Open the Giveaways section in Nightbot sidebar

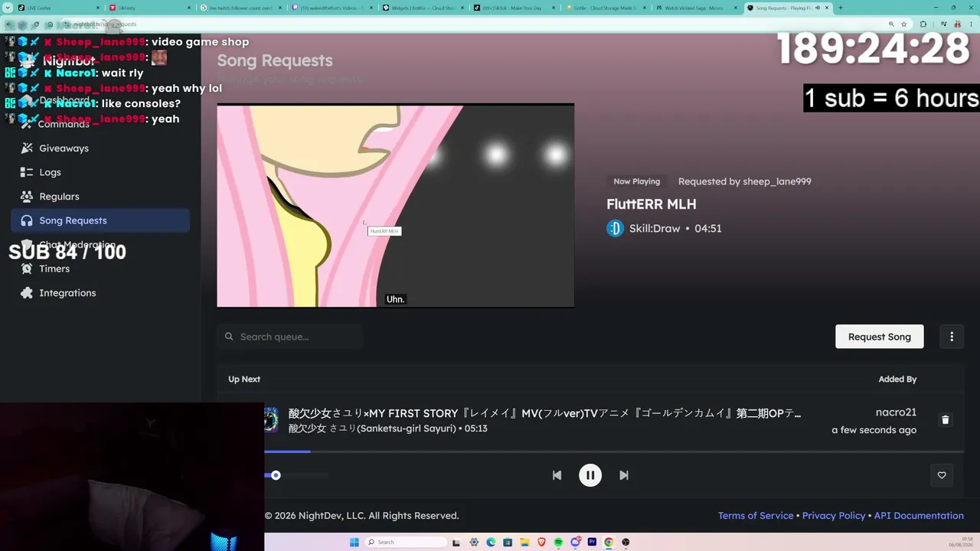click(100, 148)
